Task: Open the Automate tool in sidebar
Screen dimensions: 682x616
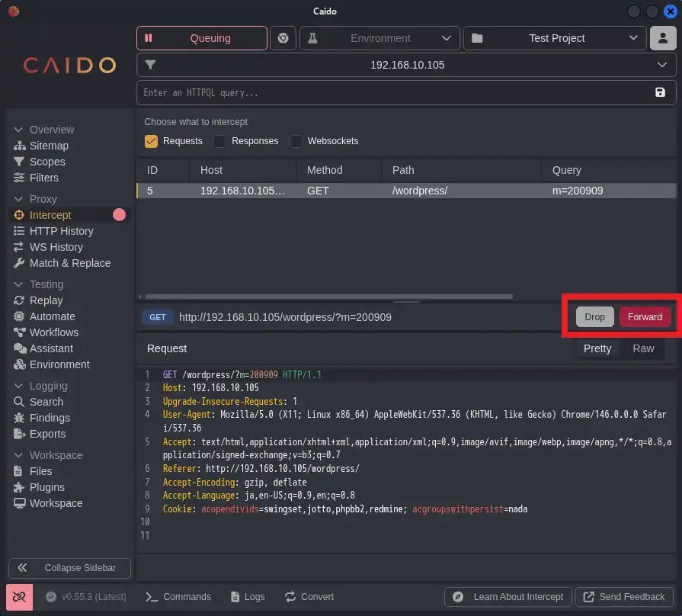Action: pyautogui.click(x=52, y=316)
